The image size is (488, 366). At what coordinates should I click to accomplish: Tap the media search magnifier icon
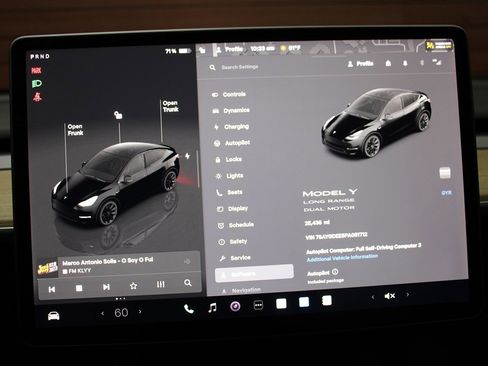point(188,283)
